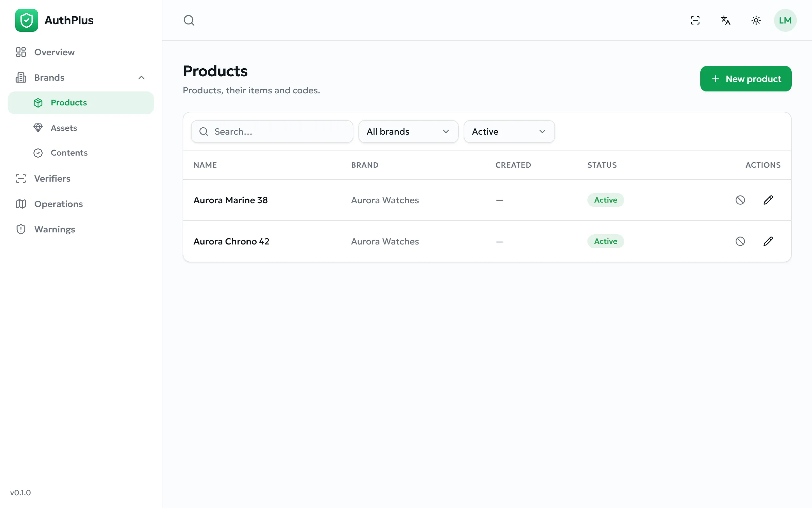Screen dimensions: 812x508
Task: Open the LM user avatar menu
Action: pos(785,20)
